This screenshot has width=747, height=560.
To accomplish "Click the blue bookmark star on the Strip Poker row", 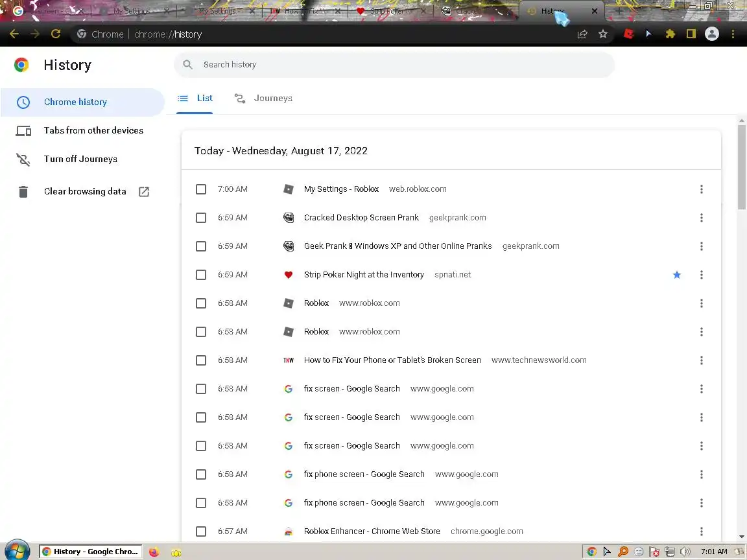I will 676,275.
